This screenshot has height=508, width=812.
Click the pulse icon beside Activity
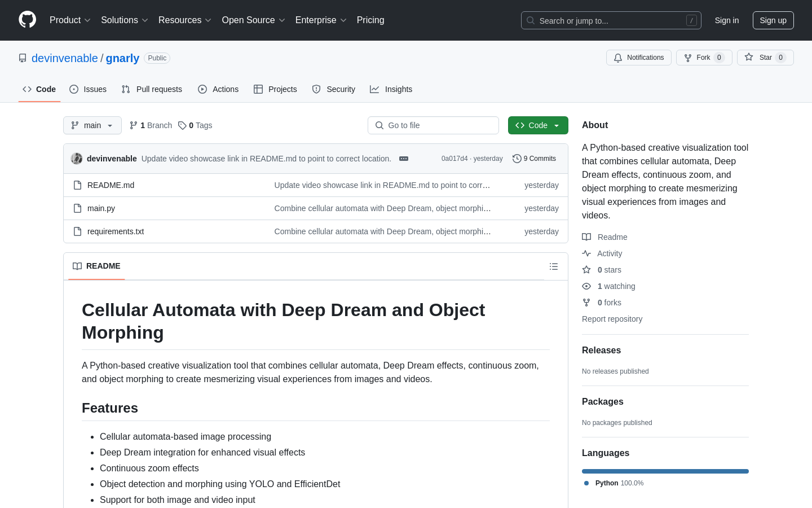586,253
